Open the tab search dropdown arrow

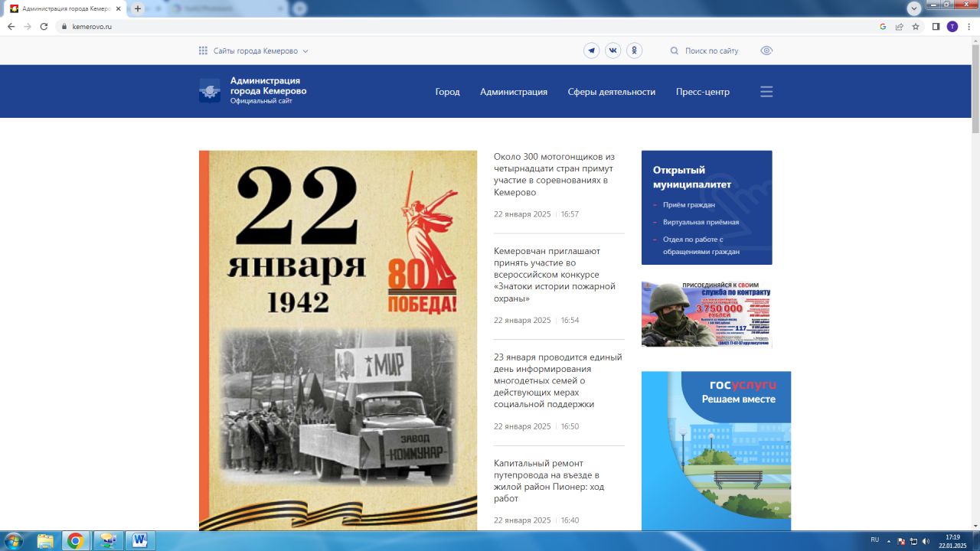click(x=913, y=8)
